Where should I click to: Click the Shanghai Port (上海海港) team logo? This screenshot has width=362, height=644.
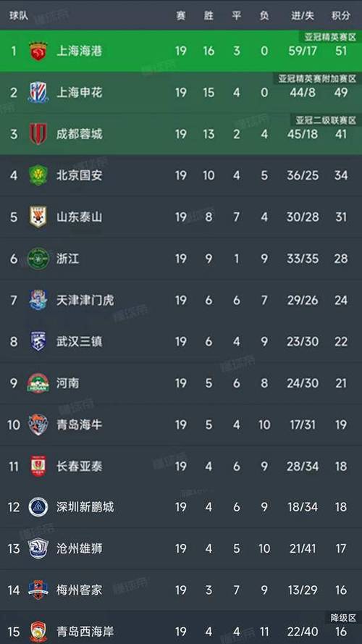click(38, 51)
